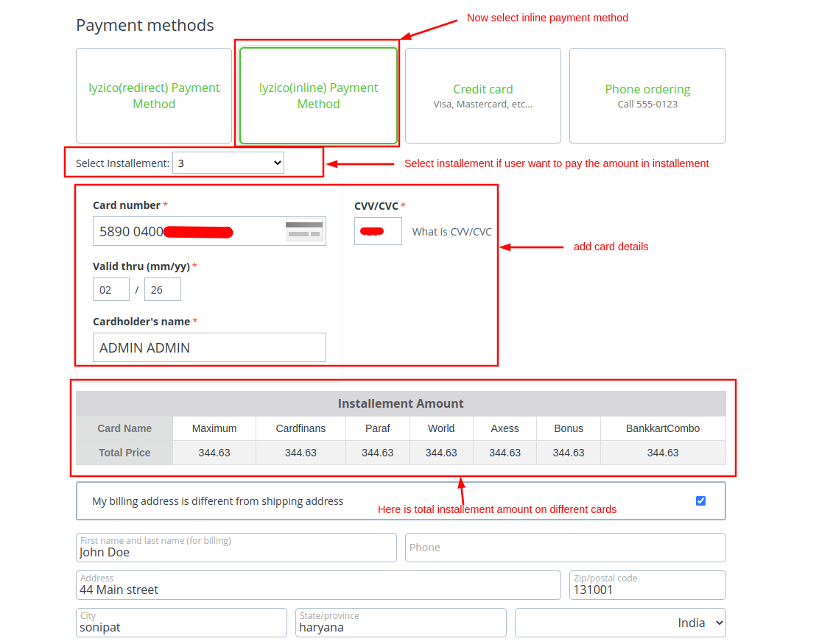
Task: Click the Cardfinans card name cell
Action: [x=300, y=428]
